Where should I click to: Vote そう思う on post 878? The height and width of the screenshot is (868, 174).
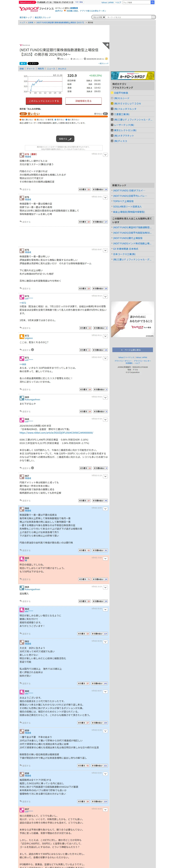tap(85, 189)
